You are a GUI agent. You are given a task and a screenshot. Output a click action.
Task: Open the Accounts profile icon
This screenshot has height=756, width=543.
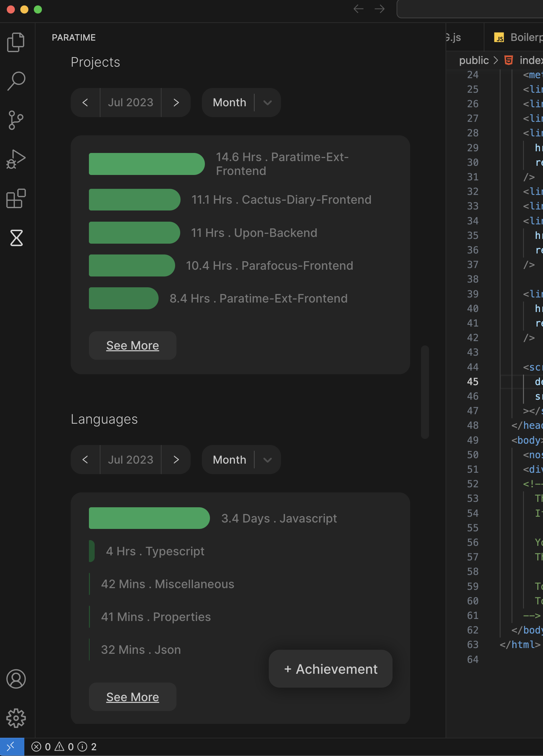16,679
